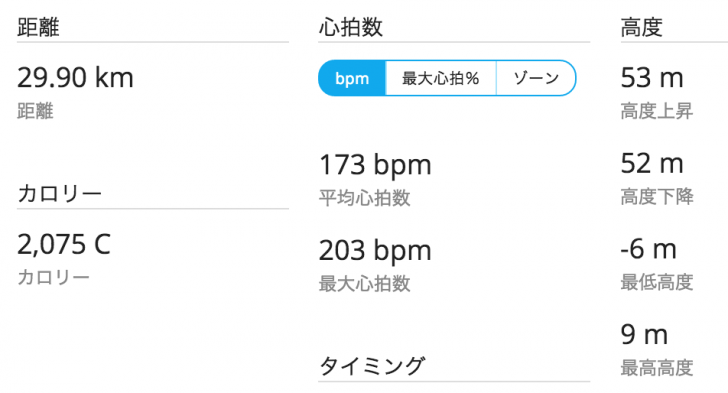
Task: Click the 最大心拍数 label
Action: tap(364, 284)
